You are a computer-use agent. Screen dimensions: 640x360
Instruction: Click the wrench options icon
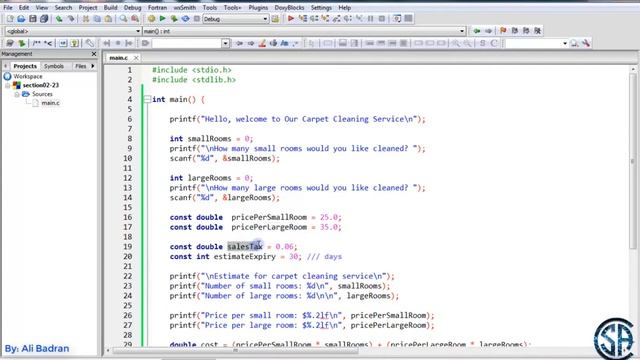[586, 43]
